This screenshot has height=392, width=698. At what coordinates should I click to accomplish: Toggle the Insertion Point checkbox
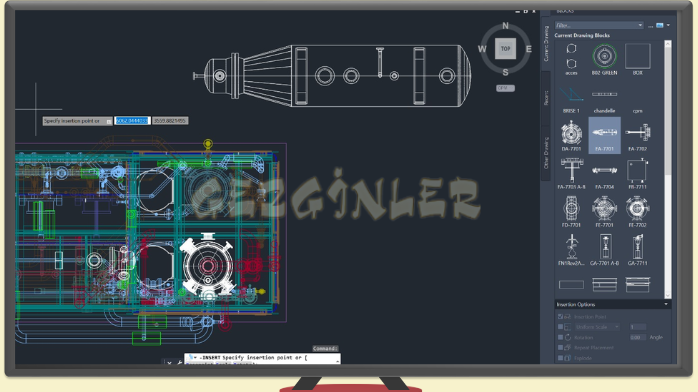point(560,317)
